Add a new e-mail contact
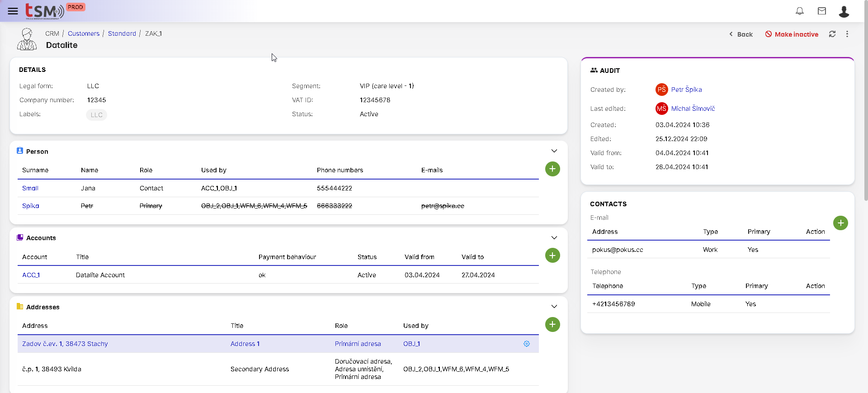Image resolution: width=868 pixels, height=393 pixels. 840,223
